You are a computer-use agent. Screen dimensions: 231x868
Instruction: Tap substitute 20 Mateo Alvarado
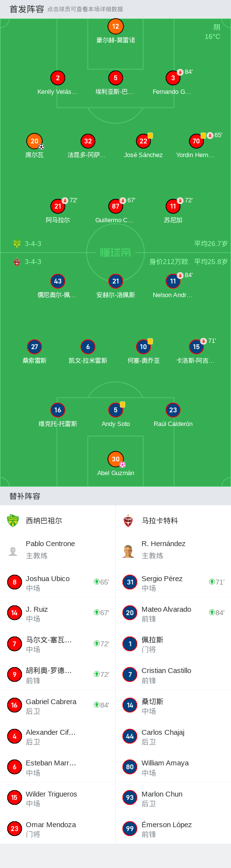[x=173, y=613]
